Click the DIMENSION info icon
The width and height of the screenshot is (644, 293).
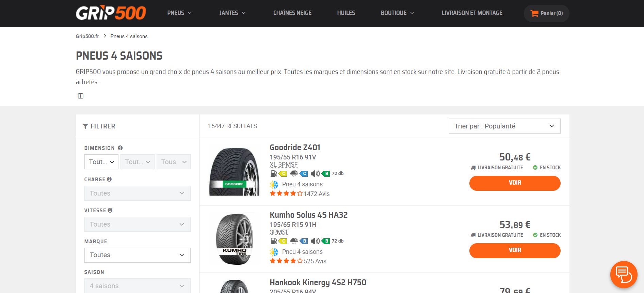click(120, 148)
